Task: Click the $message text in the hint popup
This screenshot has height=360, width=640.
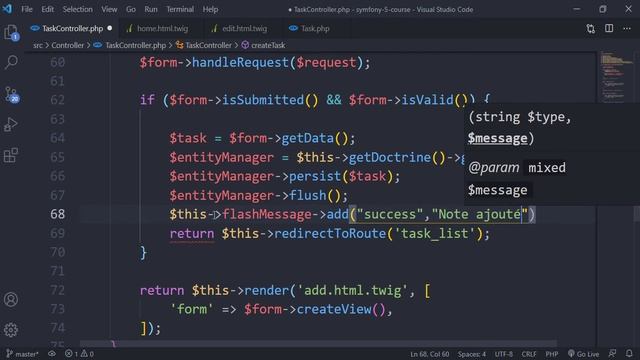Action: coord(497,138)
